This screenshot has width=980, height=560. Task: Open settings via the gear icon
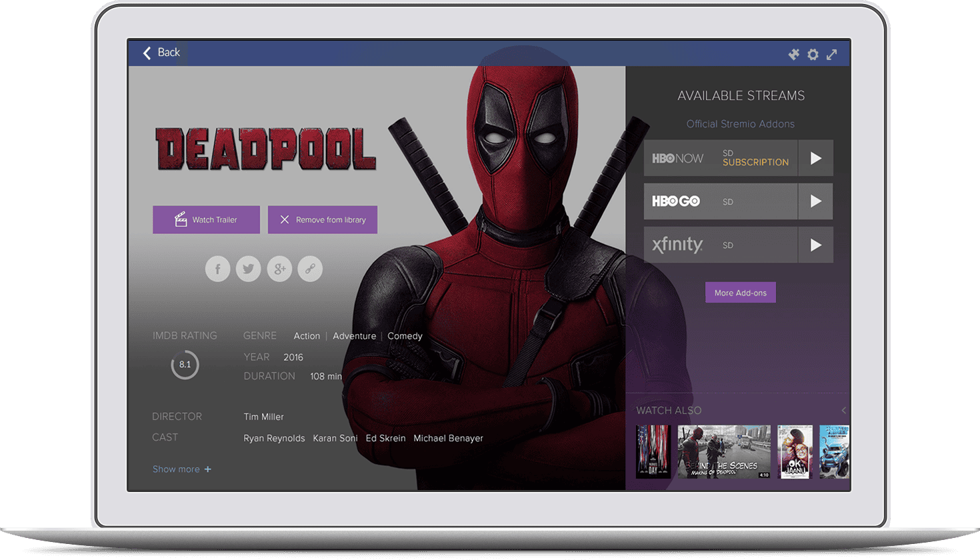coord(813,55)
